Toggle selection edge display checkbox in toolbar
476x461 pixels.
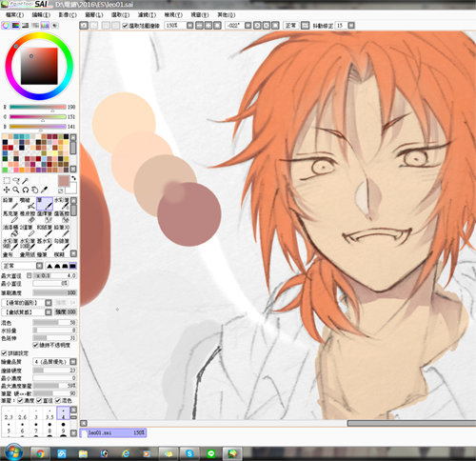[x=125, y=26]
